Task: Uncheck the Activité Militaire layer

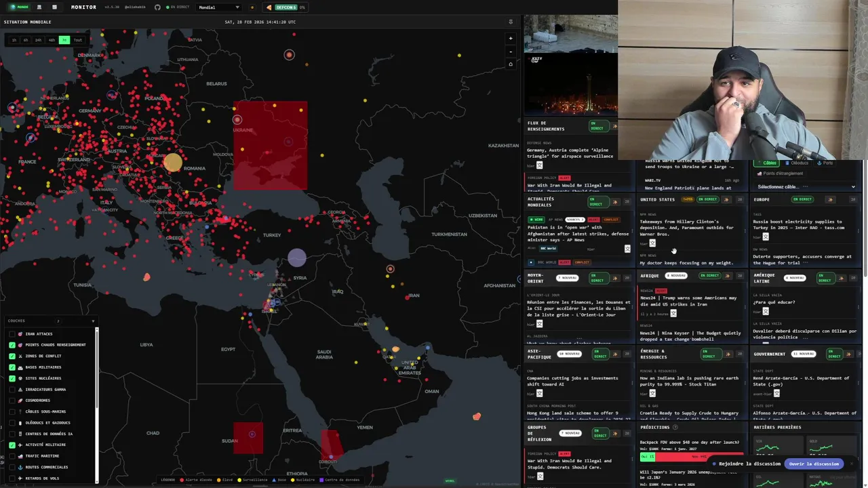Action: point(12,445)
